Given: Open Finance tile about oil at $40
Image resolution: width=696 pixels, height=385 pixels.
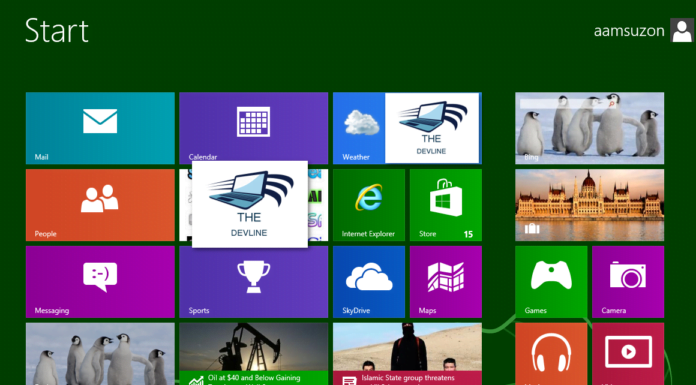Looking at the screenshot, I should coord(253,354).
